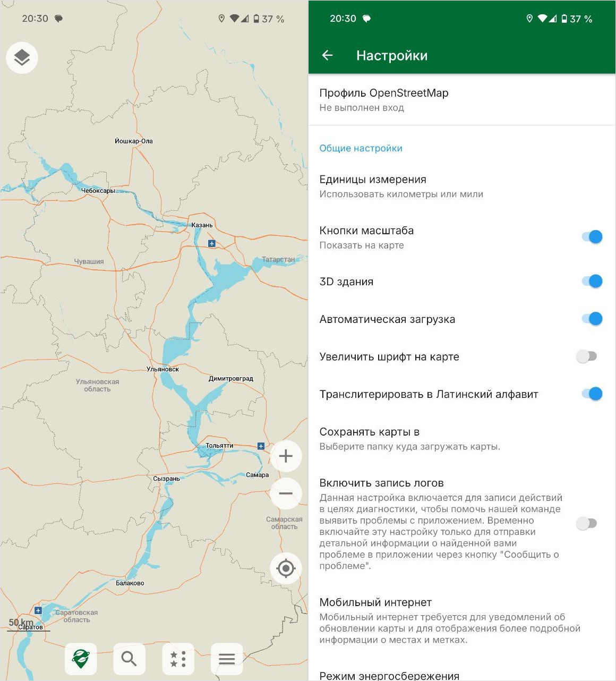Turn off 3D здания switch
This screenshot has height=681, width=616.
coord(591,281)
